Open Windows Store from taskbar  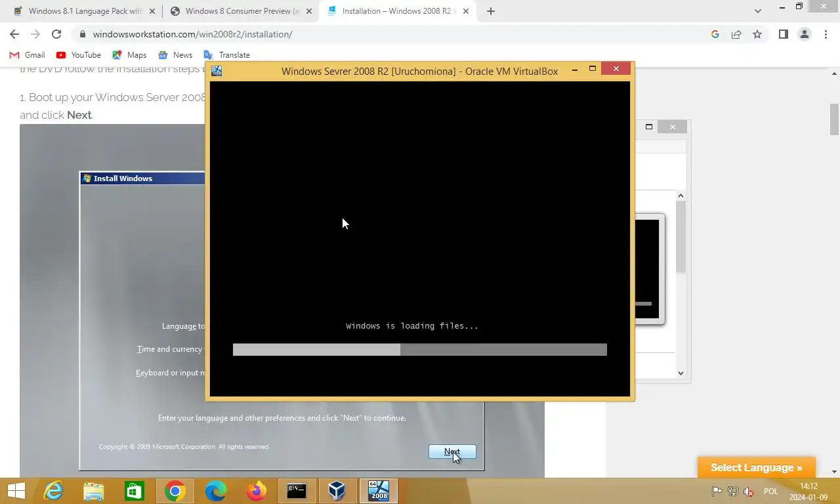click(x=135, y=491)
